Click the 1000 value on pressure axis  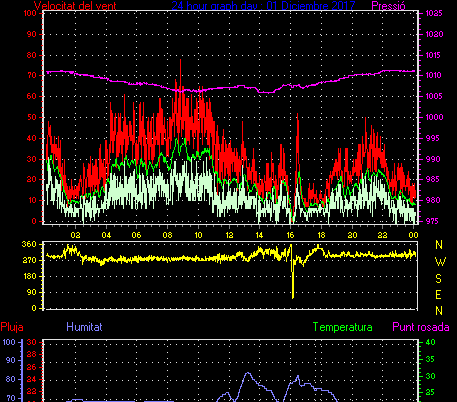pyautogui.click(x=434, y=117)
